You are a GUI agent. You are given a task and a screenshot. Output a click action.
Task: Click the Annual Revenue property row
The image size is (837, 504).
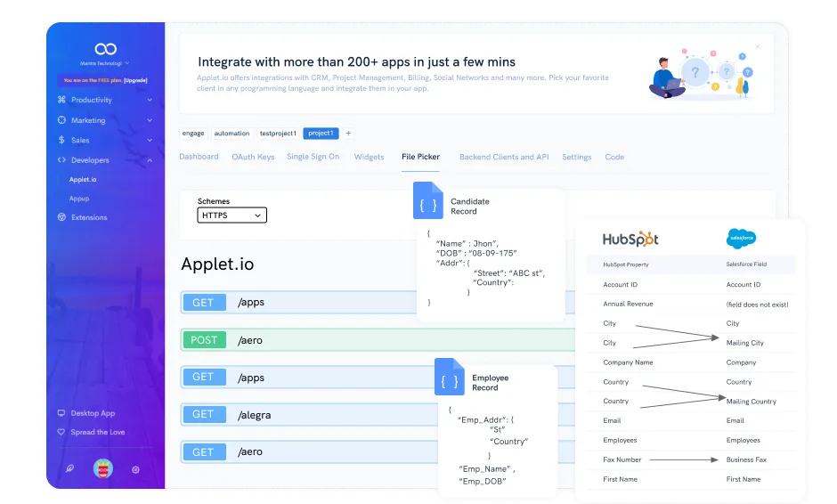(x=691, y=304)
